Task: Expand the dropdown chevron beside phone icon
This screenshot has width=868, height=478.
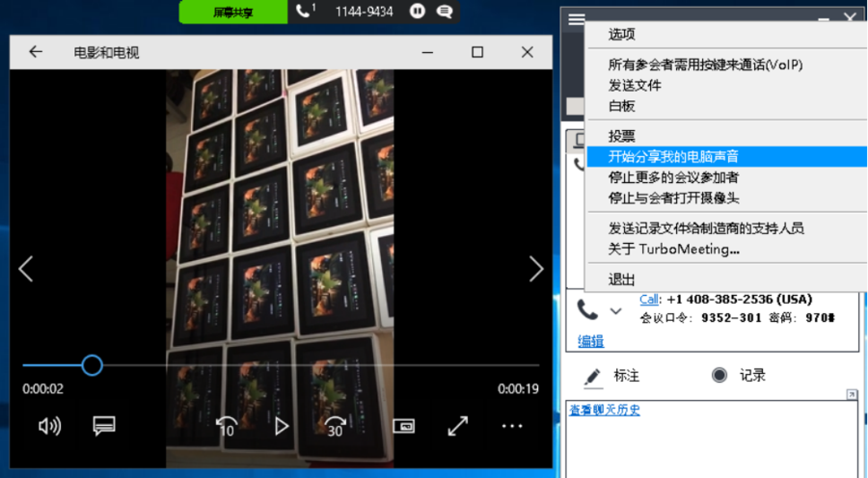Action: tap(615, 311)
